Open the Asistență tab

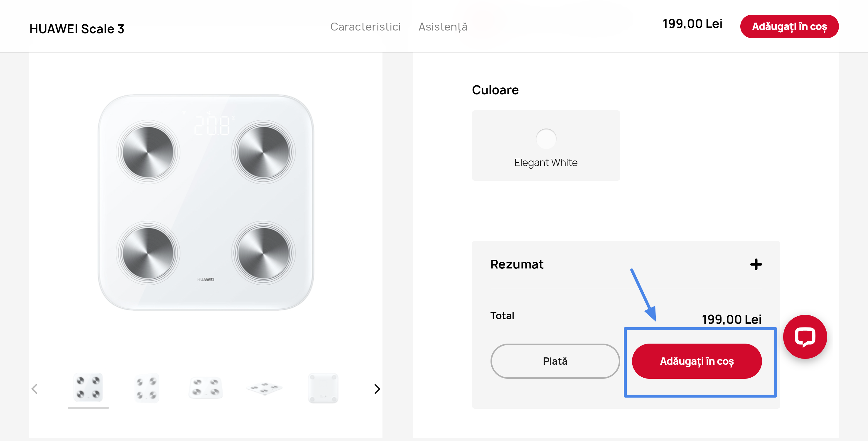coord(443,27)
